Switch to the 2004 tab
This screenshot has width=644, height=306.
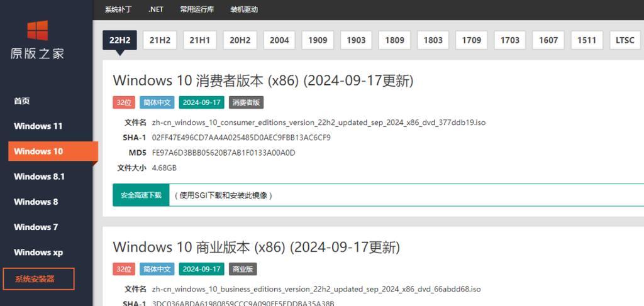tap(279, 40)
